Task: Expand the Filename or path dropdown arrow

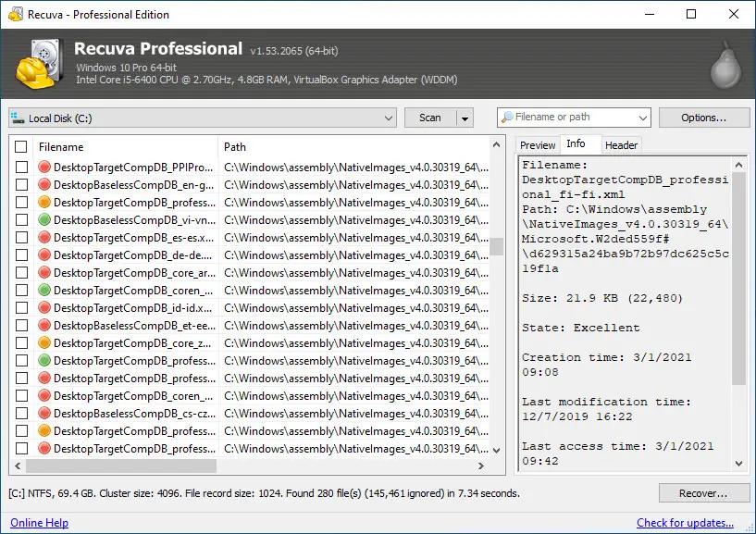Action: click(x=642, y=118)
